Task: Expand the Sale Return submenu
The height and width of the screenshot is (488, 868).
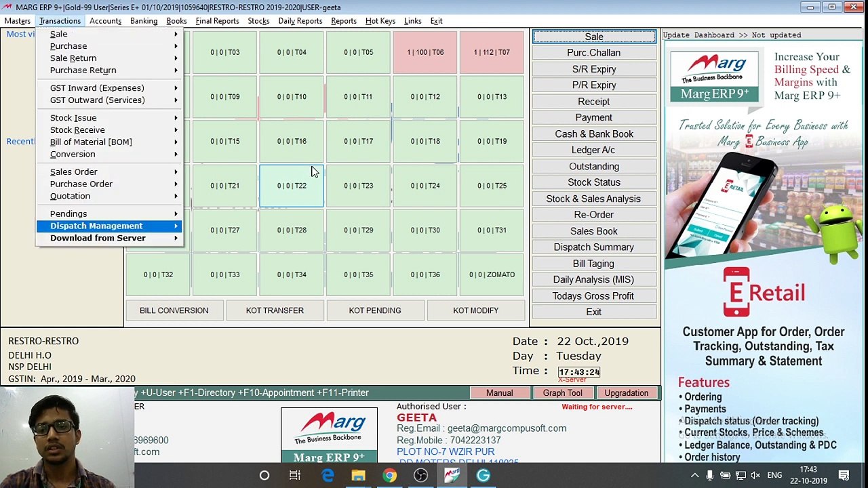Action: click(176, 58)
